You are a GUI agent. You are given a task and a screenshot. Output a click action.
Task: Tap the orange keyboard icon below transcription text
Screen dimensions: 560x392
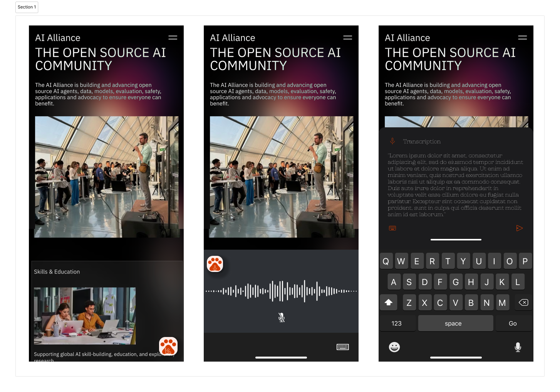point(392,228)
